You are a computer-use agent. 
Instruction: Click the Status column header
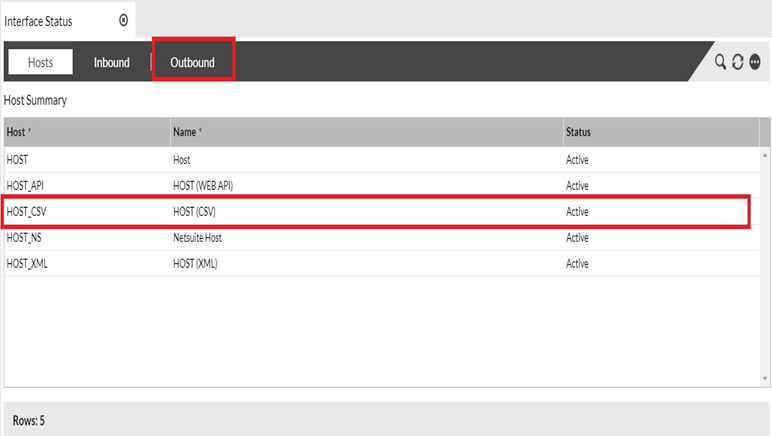coord(578,132)
